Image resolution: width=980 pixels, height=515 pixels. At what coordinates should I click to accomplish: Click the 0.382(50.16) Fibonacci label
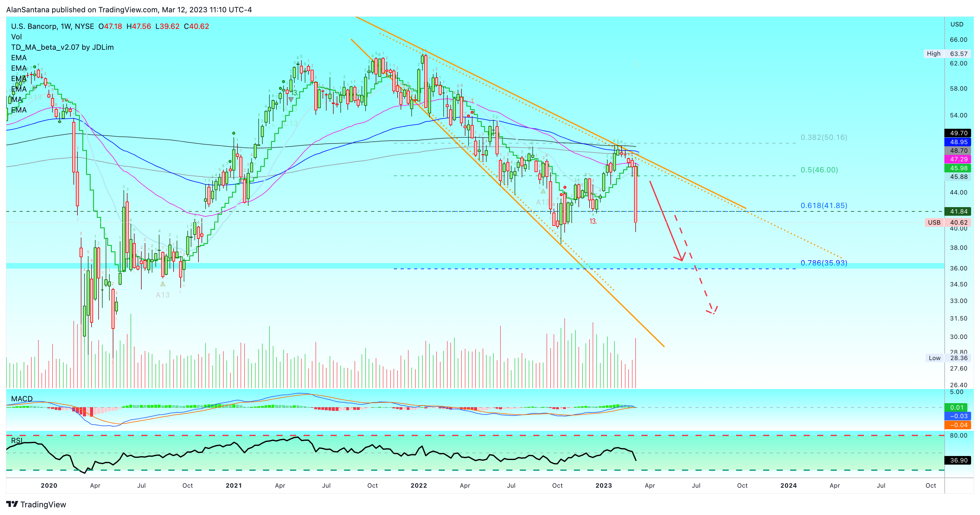point(824,137)
